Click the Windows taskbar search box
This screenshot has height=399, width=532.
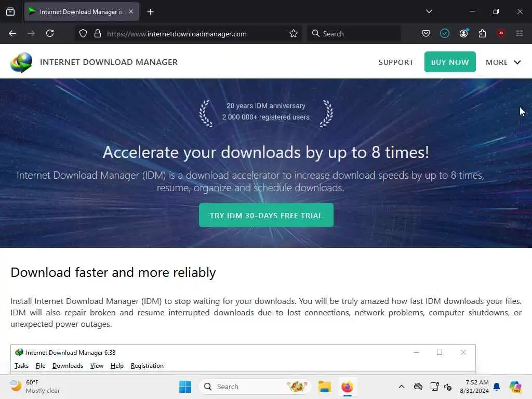coord(255,387)
